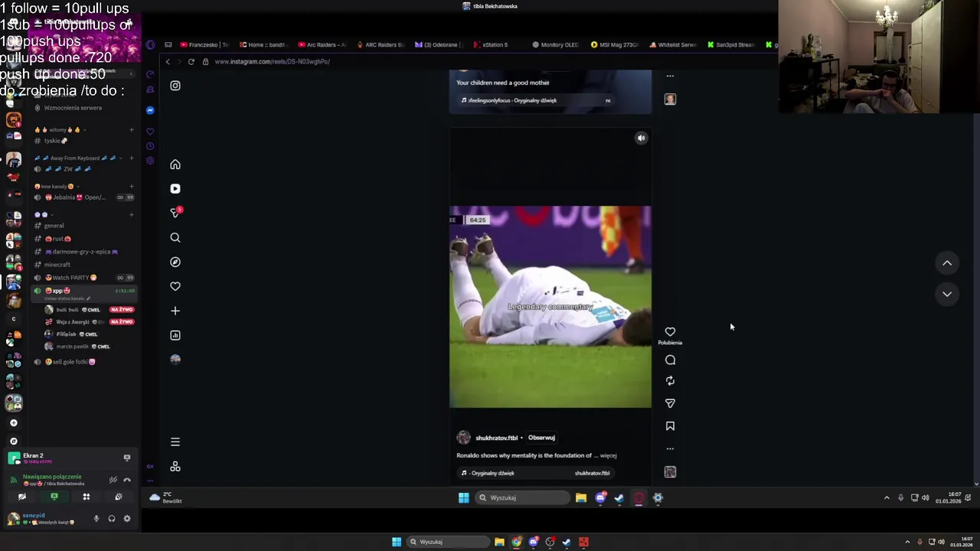980x551 pixels.
Task: Open options dots of previous reel above
Action: coord(670,76)
